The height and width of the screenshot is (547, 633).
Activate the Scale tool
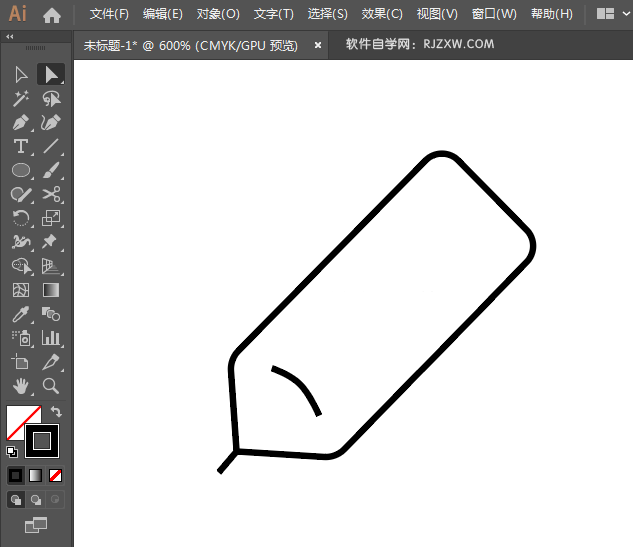click(x=51, y=218)
